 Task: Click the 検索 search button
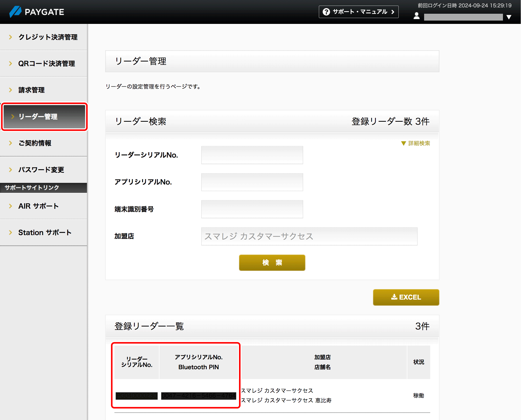[x=272, y=263]
